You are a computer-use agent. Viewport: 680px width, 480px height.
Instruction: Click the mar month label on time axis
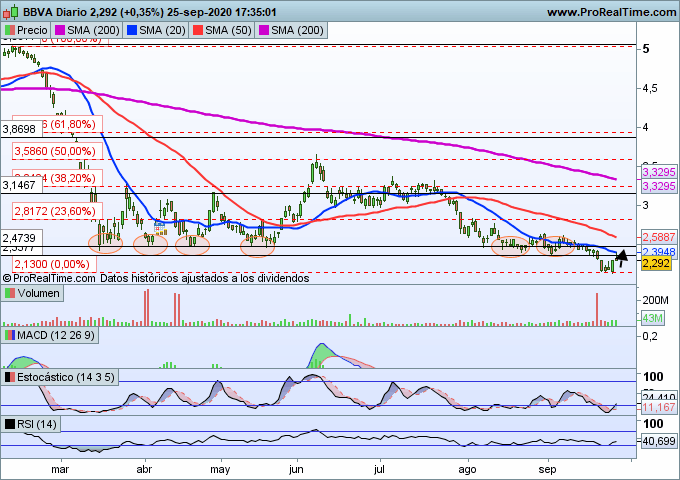pyautogui.click(x=60, y=469)
